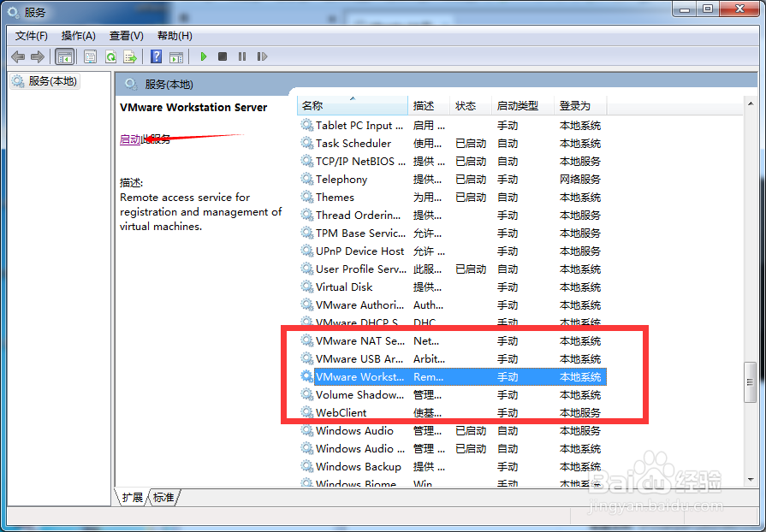Select the VMware NAT Service row
The height and width of the screenshot is (532, 766).
453,341
